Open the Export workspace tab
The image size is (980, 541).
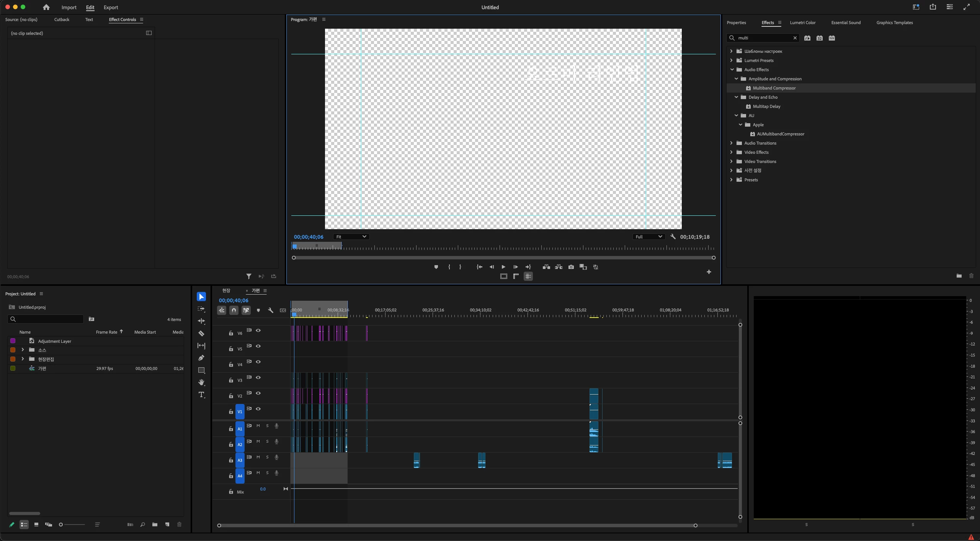tap(111, 7)
